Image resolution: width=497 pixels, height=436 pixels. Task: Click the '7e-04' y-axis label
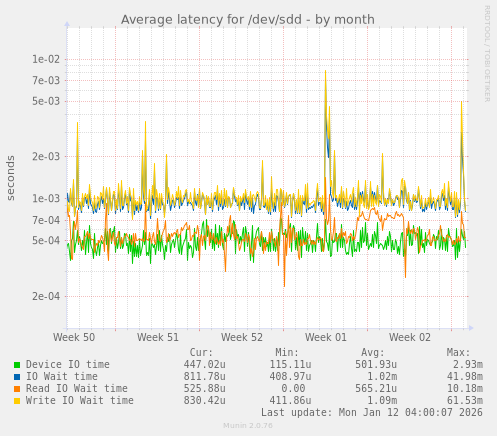click(46, 220)
